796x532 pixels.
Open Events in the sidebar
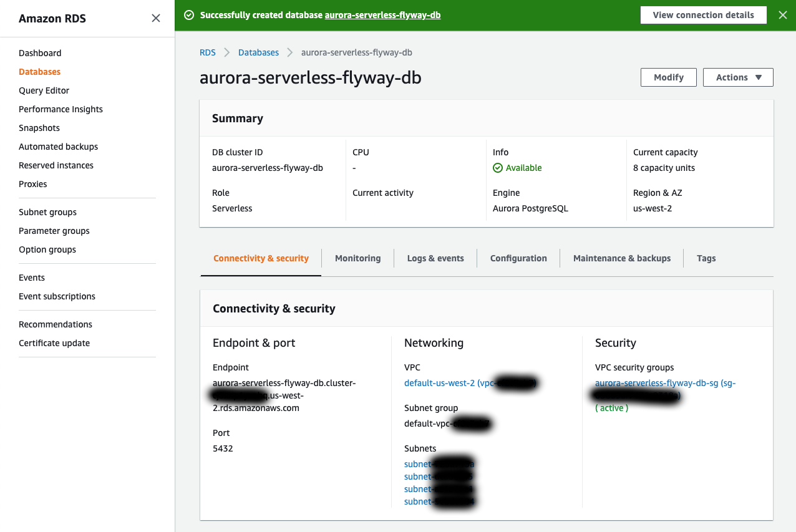tap(32, 278)
